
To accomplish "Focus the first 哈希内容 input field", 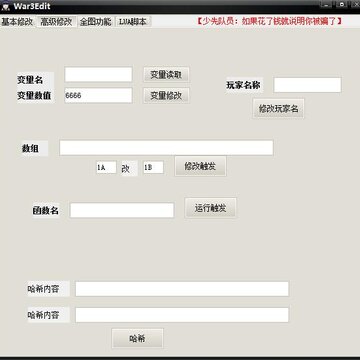I will pyautogui.click(x=182, y=289).
